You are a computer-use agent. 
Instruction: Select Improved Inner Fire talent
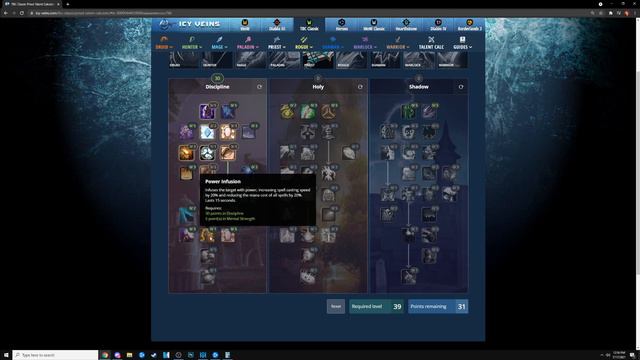point(187,173)
